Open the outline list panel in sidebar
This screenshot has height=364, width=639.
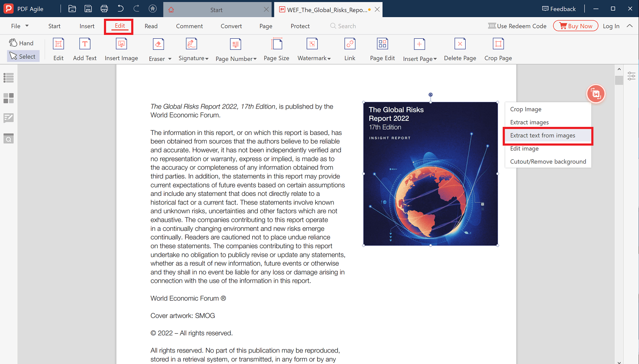tap(9, 78)
